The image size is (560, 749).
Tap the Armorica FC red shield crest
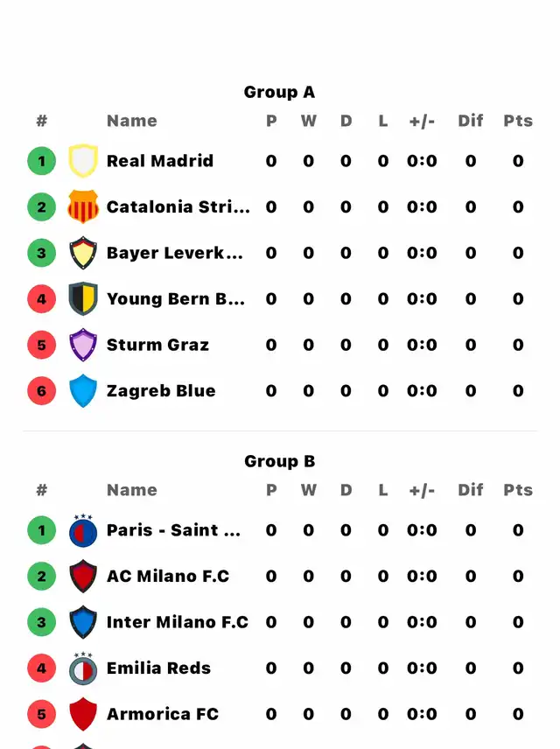click(x=83, y=714)
